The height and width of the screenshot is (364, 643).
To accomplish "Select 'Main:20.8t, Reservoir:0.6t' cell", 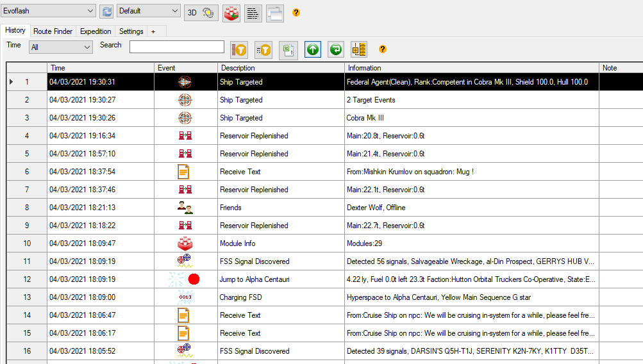I will tap(472, 136).
